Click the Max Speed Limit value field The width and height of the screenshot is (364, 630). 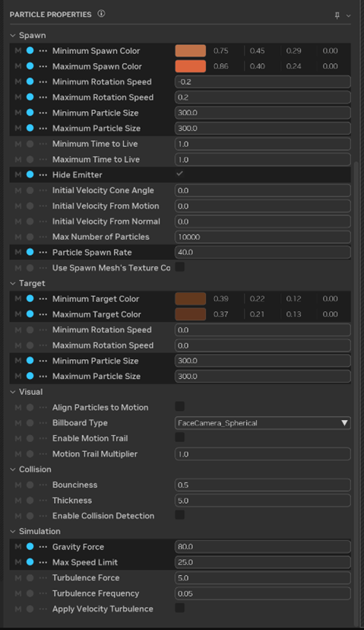[263, 562]
